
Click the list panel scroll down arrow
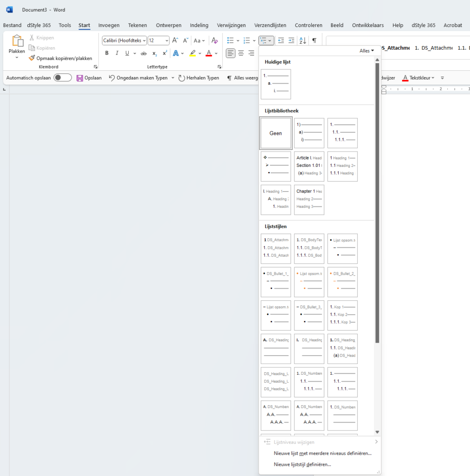pyautogui.click(x=377, y=432)
